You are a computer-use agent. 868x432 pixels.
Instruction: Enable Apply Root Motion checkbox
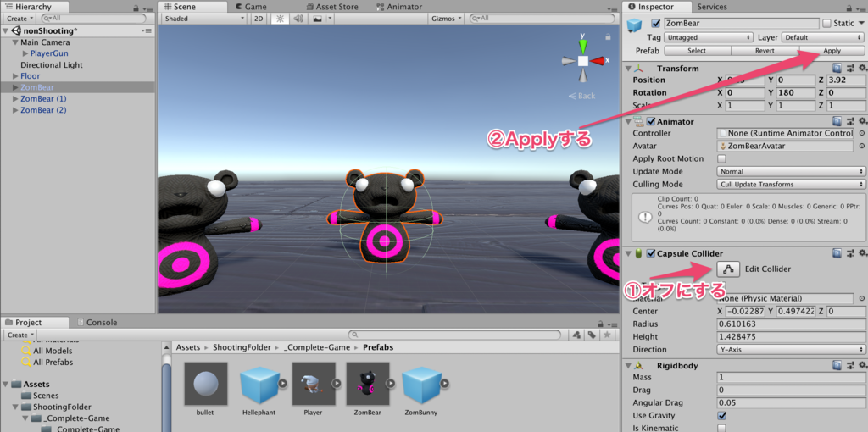pos(721,158)
